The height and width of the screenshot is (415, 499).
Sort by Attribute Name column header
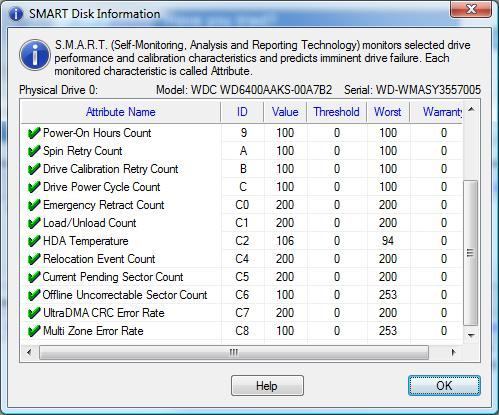tap(121, 112)
